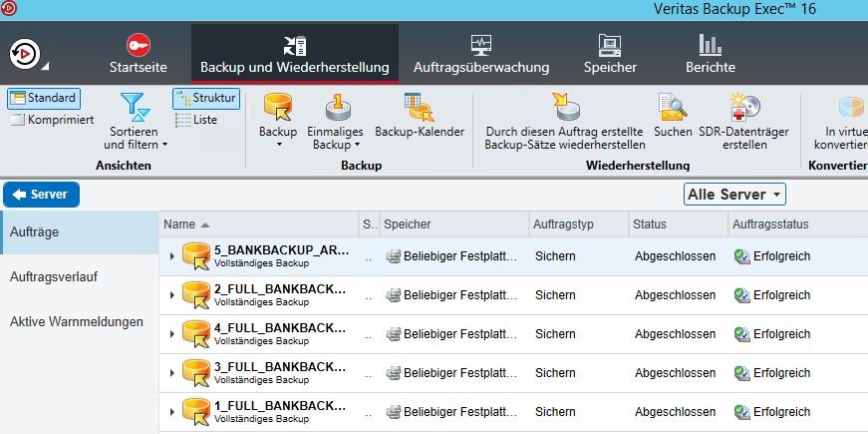Select the Standard view option

coord(44,99)
